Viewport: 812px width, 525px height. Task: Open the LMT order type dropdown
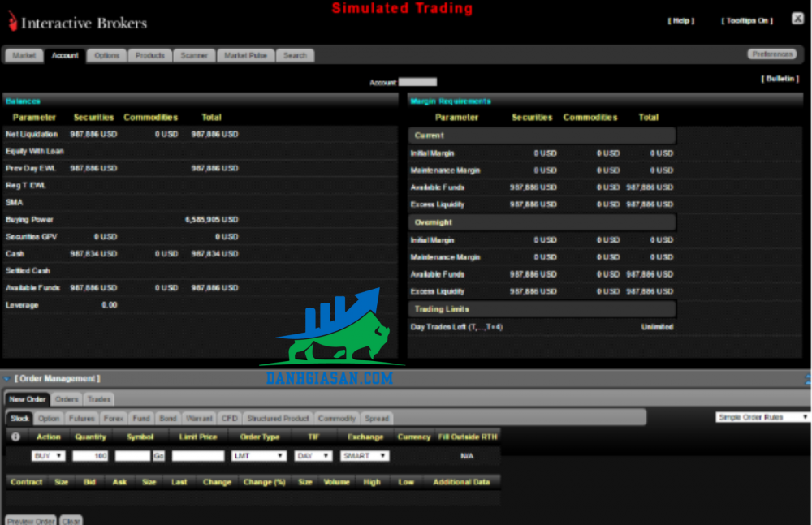click(x=258, y=456)
